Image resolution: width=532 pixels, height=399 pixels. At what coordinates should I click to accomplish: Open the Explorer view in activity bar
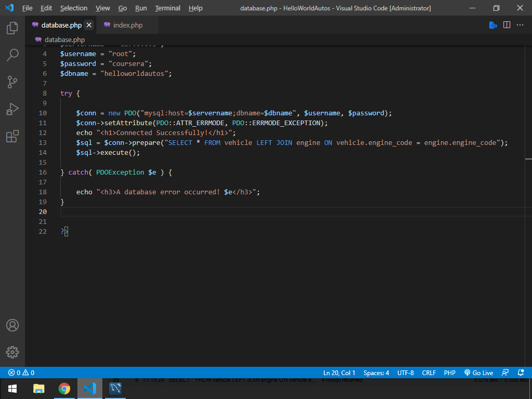(12, 28)
